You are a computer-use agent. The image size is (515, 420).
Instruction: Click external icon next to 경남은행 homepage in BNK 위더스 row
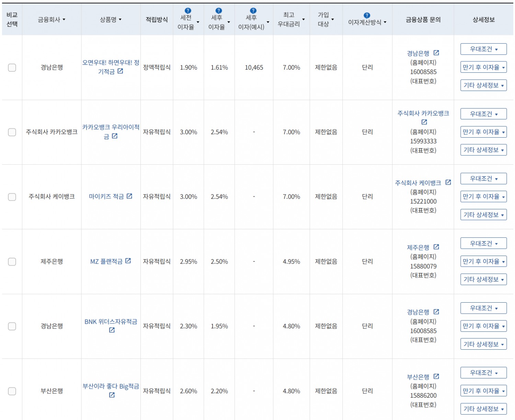click(x=436, y=312)
